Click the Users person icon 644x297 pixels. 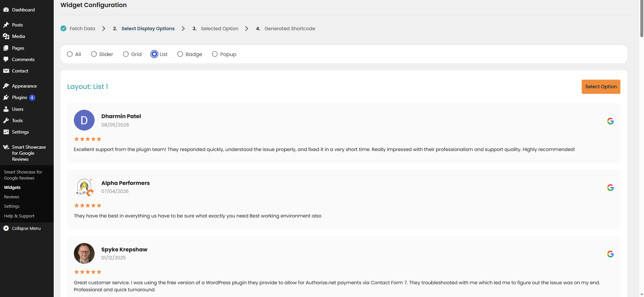[x=6, y=109]
